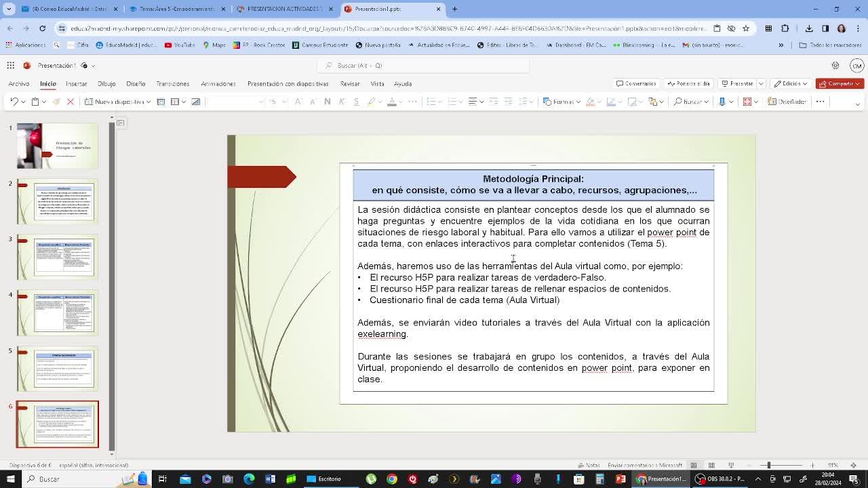Click the text highlight color icon
Viewport: 868px width, 488px height.
point(371,102)
